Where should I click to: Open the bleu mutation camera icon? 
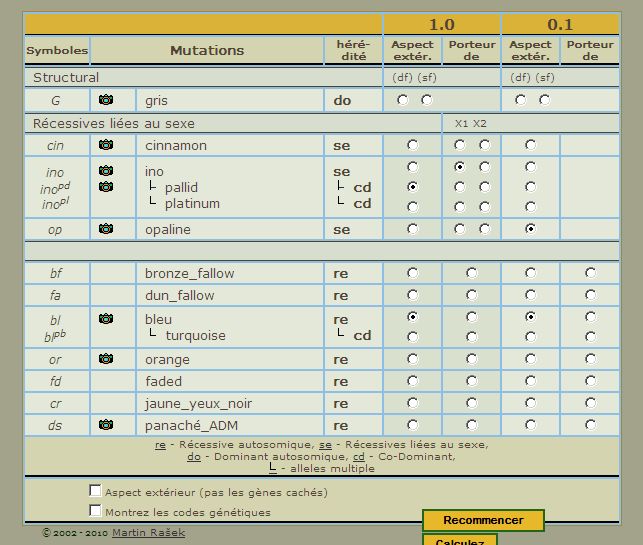point(106,319)
